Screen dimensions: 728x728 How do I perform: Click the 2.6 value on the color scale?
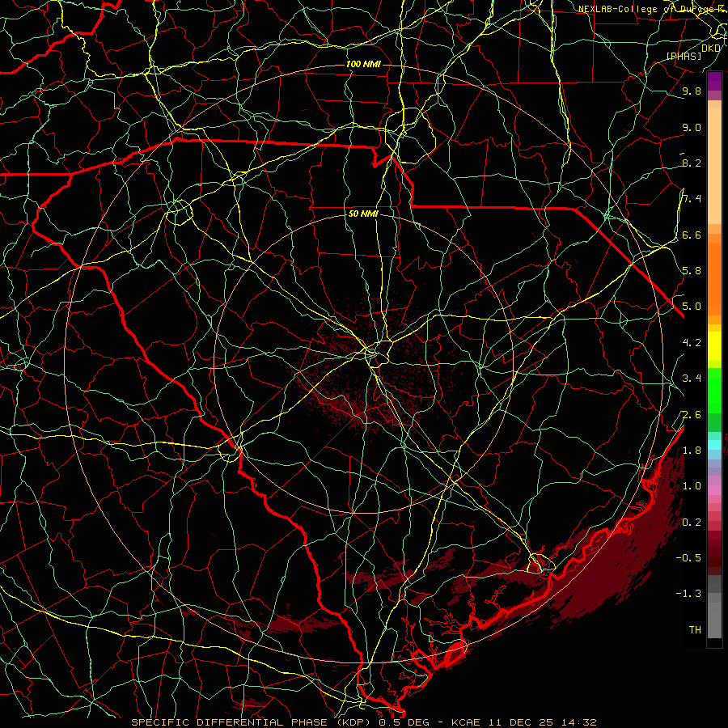[x=692, y=415]
